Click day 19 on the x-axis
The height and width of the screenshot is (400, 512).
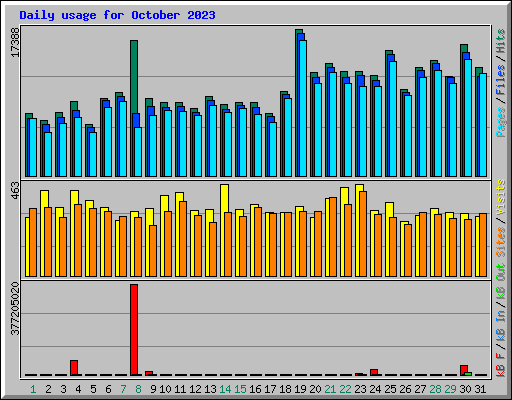[x=300, y=389]
